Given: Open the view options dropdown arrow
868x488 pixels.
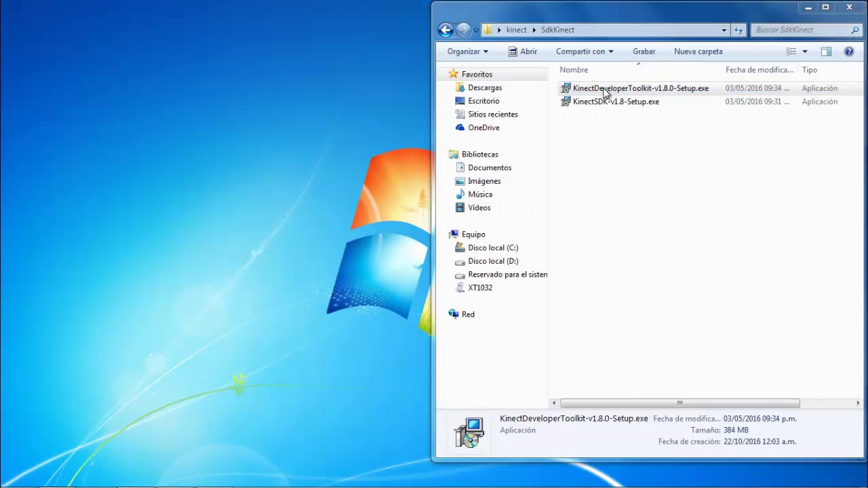Looking at the screenshot, I should point(805,52).
